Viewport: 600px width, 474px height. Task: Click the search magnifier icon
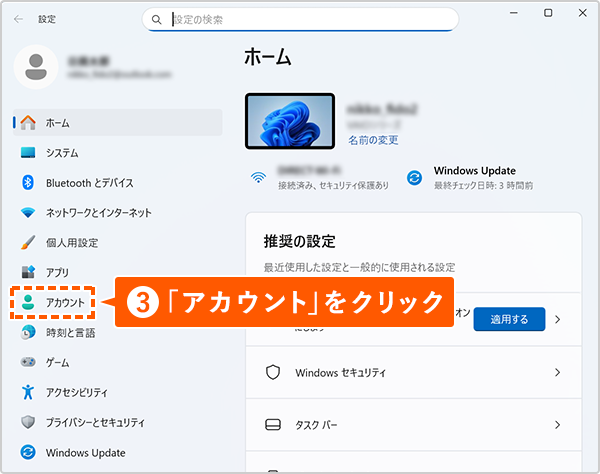(x=157, y=19)
